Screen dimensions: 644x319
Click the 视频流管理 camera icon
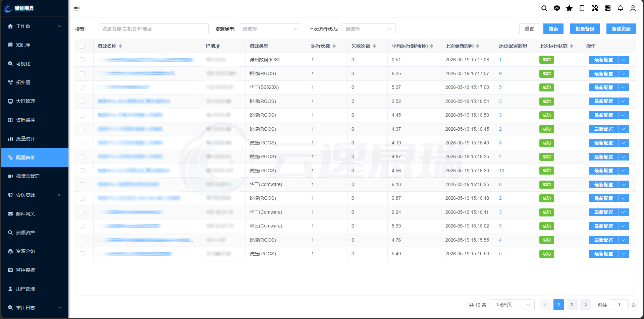pos(10,176)
